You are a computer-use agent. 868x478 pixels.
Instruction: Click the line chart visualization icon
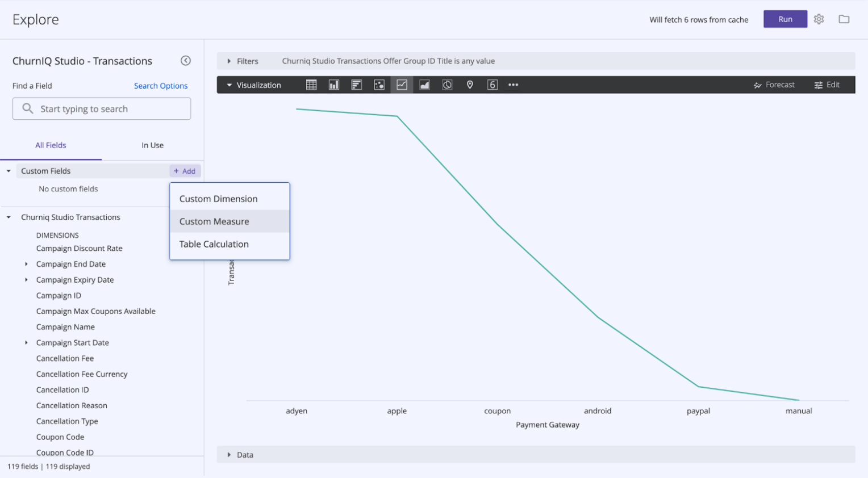(402, 85)
